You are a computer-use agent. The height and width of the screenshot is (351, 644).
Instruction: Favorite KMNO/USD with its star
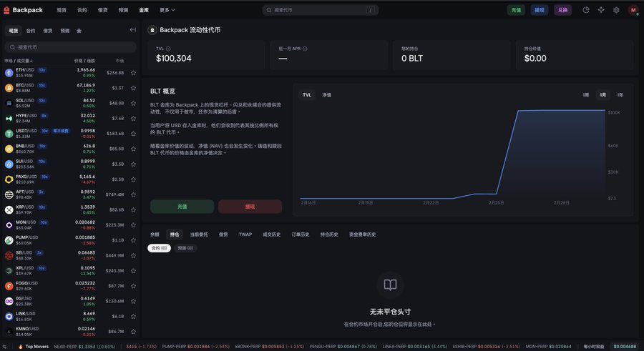(x=133, y=331)
